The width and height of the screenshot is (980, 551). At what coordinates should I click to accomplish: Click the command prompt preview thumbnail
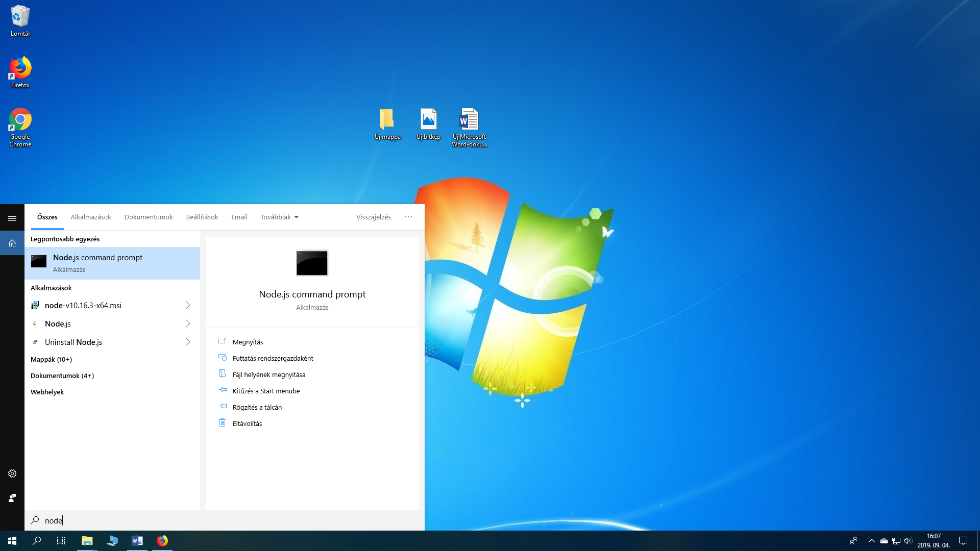click(x=312, y=263)
